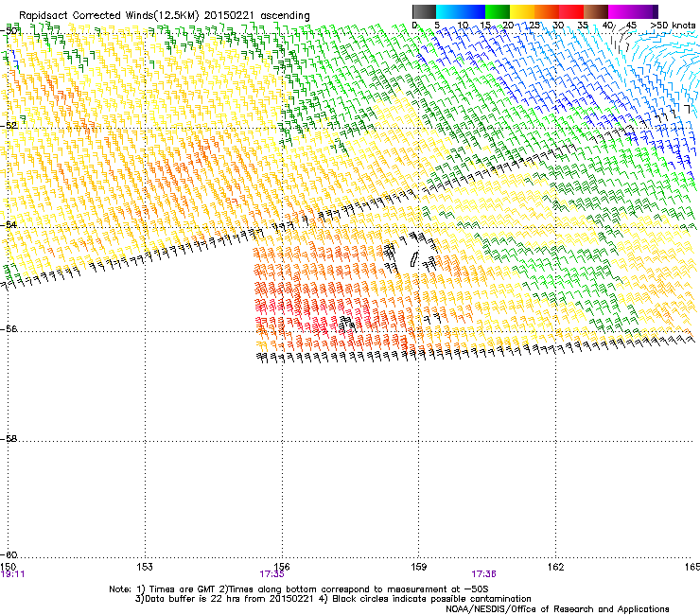Click the '35' legend scale label
Viewport: 700px width, 615px height.
(583, 25)
